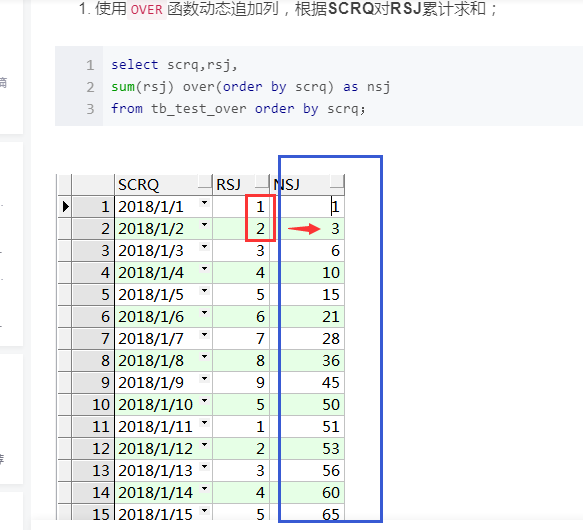The height and width of the screenshot is (530, 583).
Task: Click NSJ value 60
Action: (x=307, y=492)
